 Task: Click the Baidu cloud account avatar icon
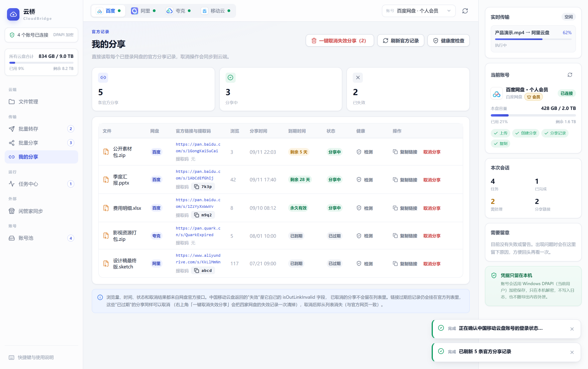(x=497, y=94)
